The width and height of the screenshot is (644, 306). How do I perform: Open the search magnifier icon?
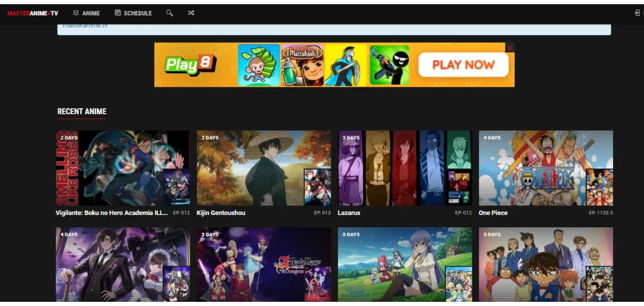tap(169, 13)
